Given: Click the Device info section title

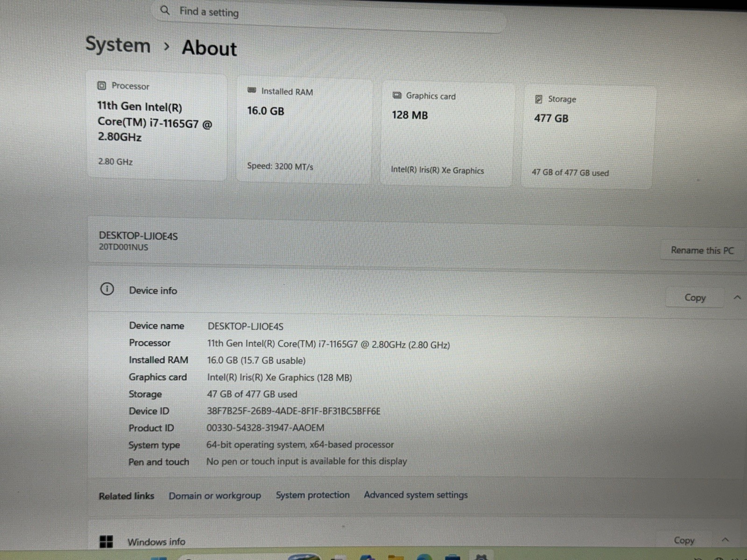Looking at the screenshot, I should point(153,290).
